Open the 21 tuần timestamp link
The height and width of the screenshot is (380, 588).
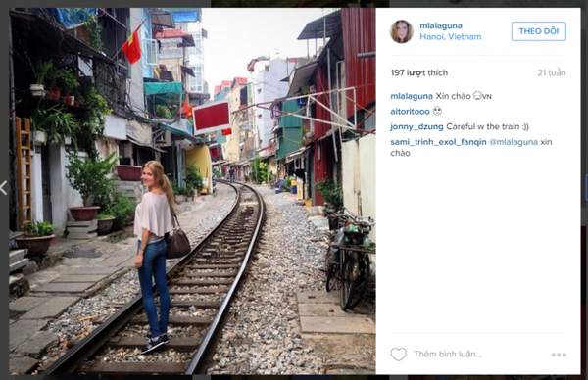click(551, 72)
